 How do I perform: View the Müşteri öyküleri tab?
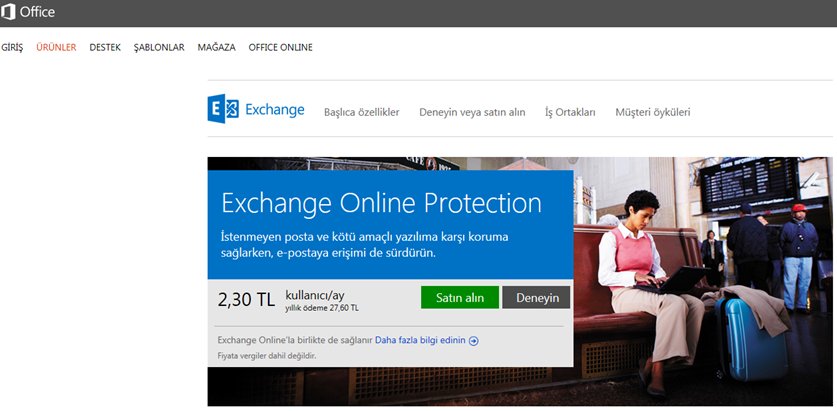coord(653,113)
